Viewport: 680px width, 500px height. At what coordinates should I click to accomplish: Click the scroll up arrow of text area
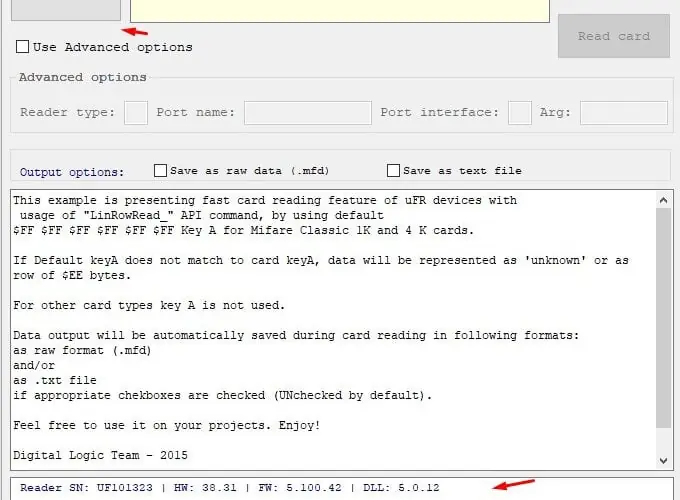(x=663, y=200)
